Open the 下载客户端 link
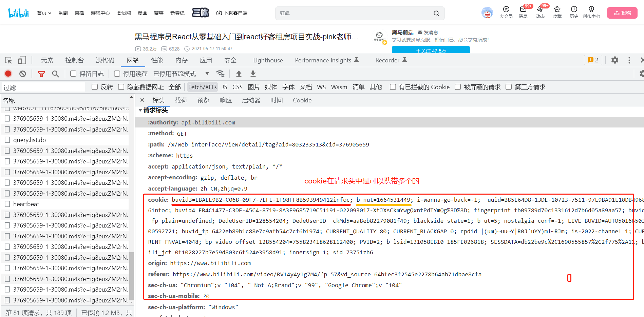The width and height of the screenshot is (644, 317). (232, 13)
